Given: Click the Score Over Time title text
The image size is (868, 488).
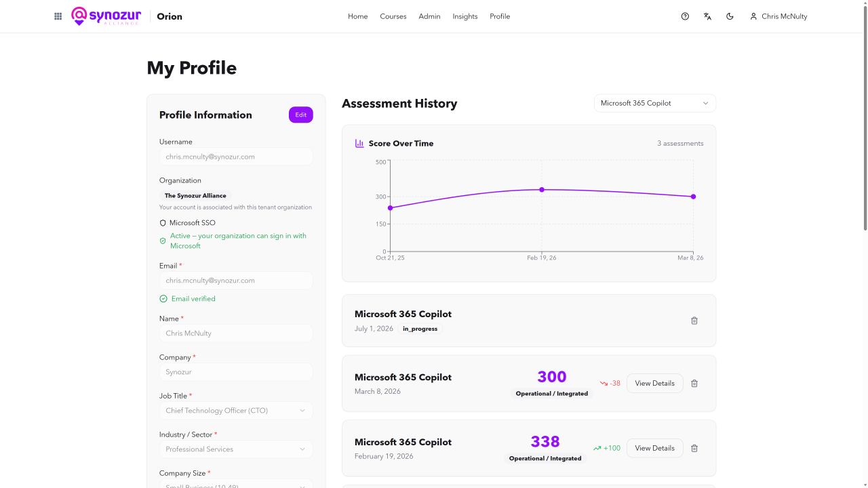Looking at the screenshot, I should point(401,144).
